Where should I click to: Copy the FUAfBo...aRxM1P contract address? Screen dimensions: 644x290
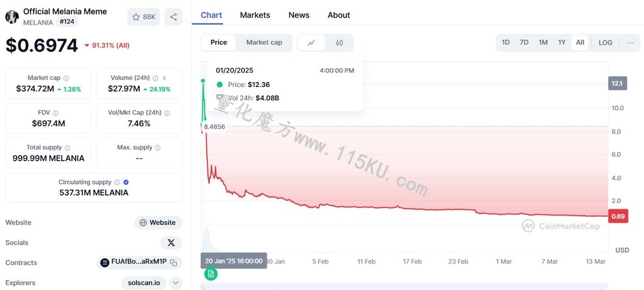[x=174, y=262]
